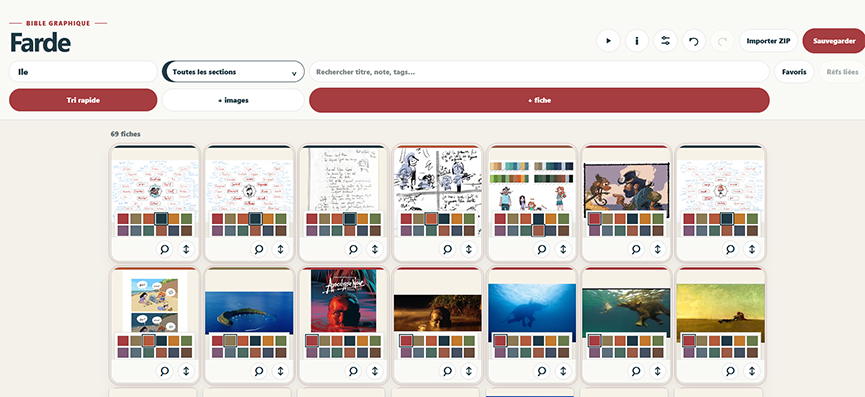Click the Importer ZIP button
This screenshot has height=397, width=865.
coord(768,41)
